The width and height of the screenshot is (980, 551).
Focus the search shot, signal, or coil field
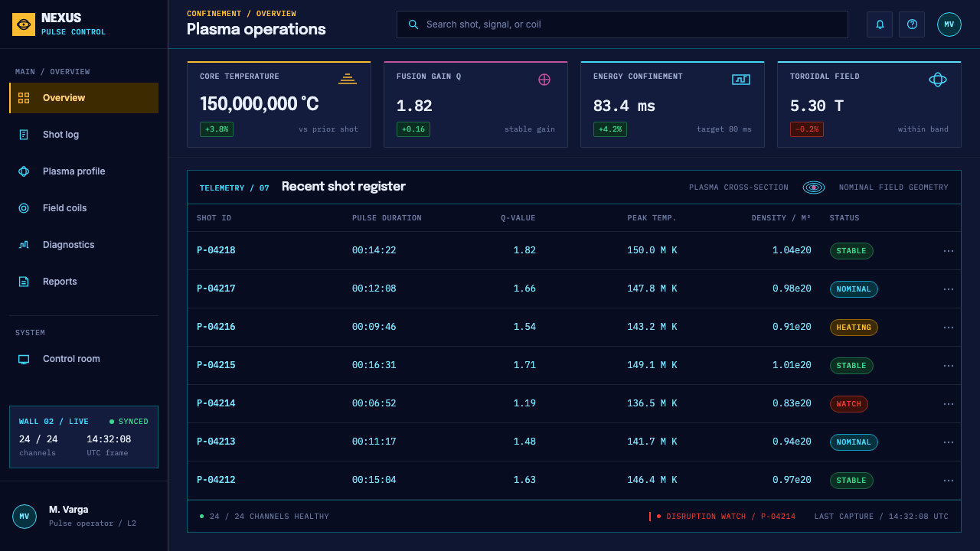(622, 24)
